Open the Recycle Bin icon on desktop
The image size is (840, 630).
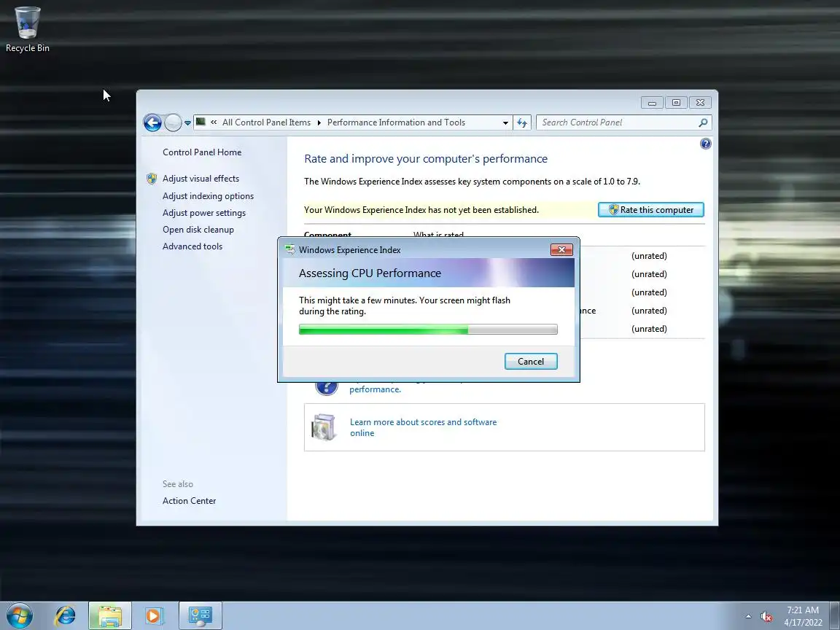pyautogui.click(x=27, y=29)
